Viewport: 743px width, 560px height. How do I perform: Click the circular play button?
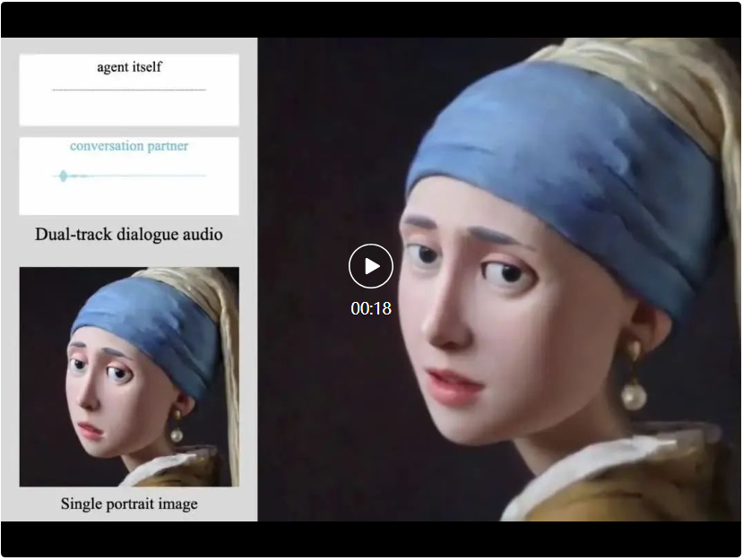coord(371,266)
